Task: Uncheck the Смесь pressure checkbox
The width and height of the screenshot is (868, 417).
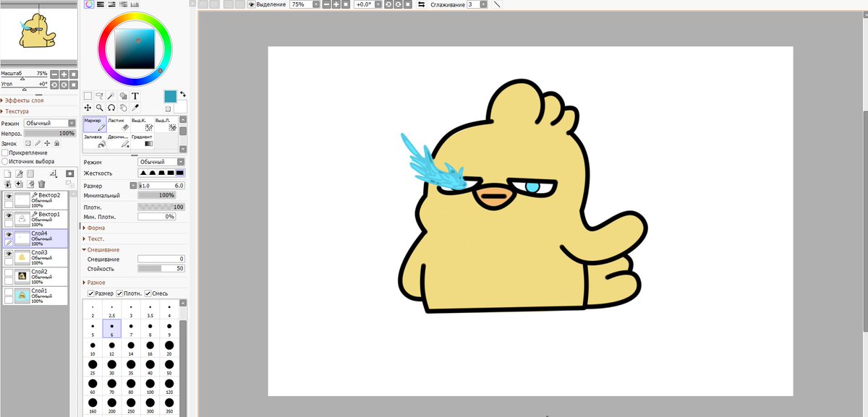Action: point(148,293)
